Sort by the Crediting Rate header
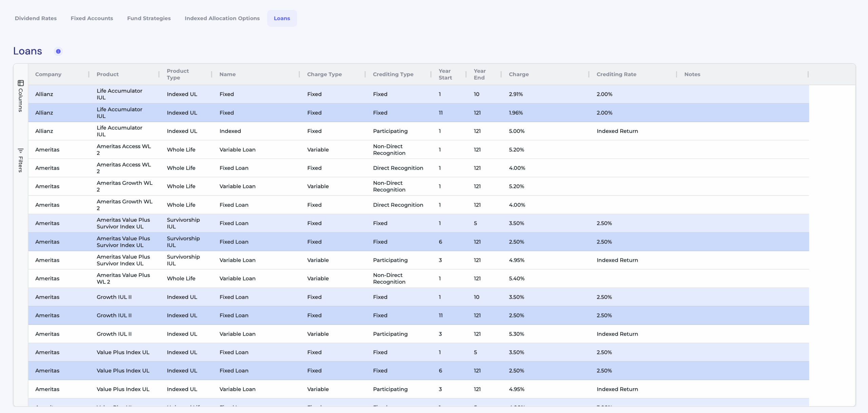This screenshot has height=413, width=868. [616, 74]
